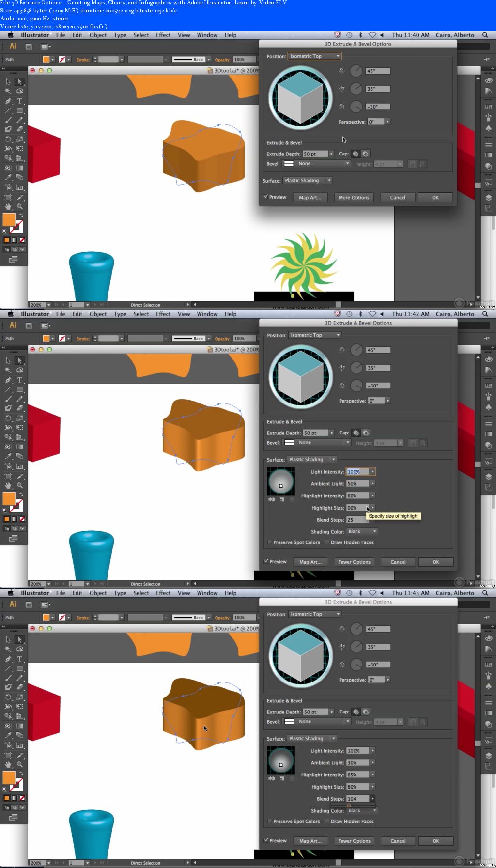Toggle the Preview checkbox in the 11:40 AM dialog
Screen dimensions: 496x868
click(x=266, y=197)
